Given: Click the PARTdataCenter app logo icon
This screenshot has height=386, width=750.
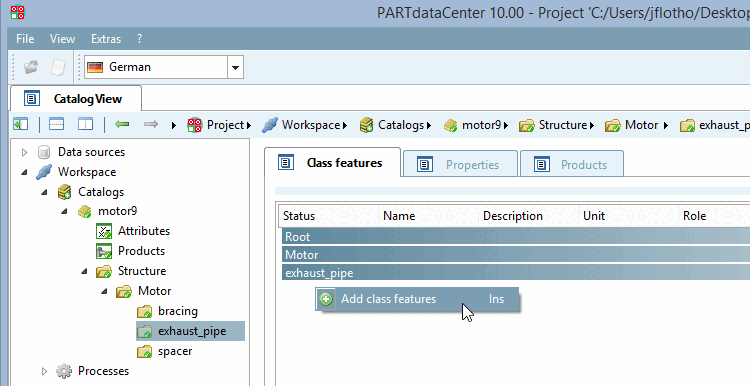Looking at the screenshot, I should [x=18, y=12].
